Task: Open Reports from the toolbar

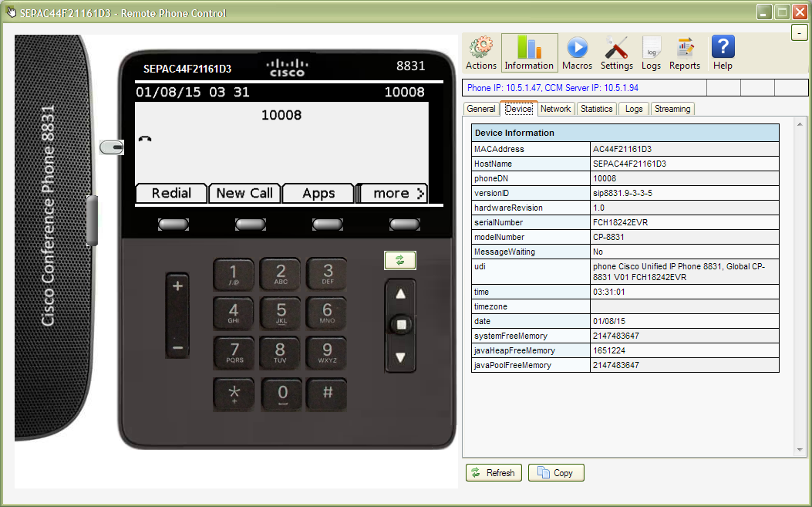Action: (685, 52)
